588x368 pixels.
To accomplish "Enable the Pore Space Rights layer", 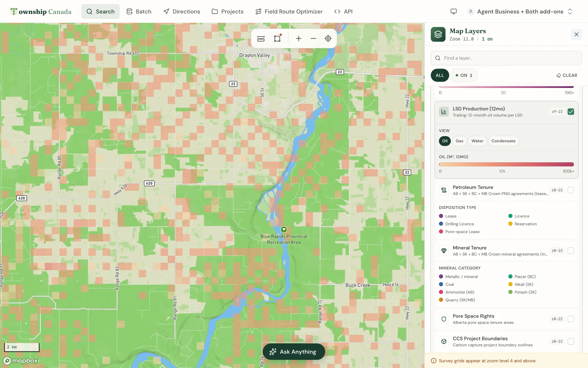I will click(x=571, y=319).
